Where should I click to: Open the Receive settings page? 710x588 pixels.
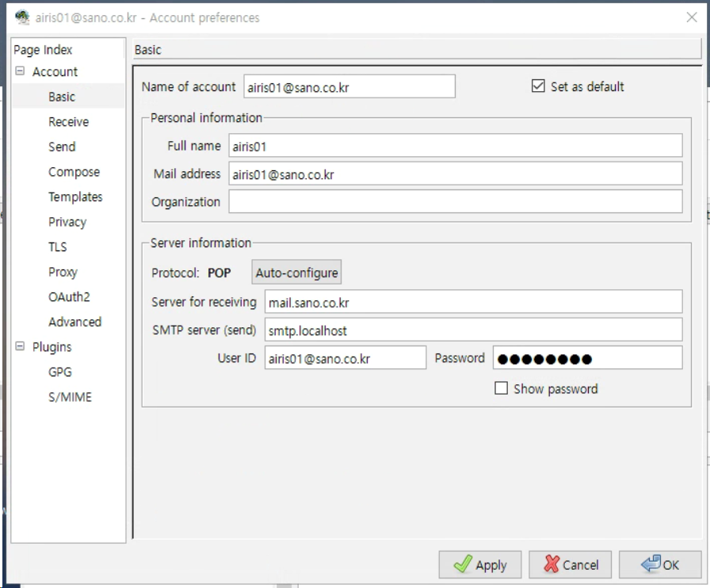point(68,122)
